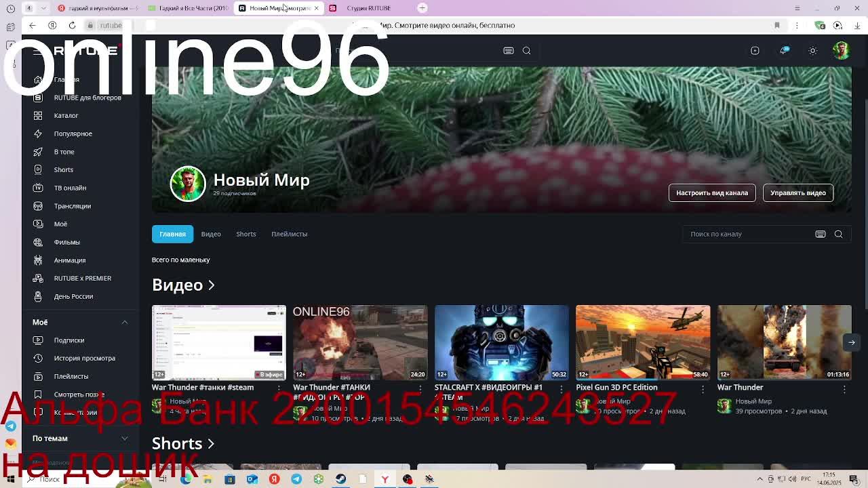Collapse the Моё sidebar section
The image size is (868, 488).
(125, 323)
